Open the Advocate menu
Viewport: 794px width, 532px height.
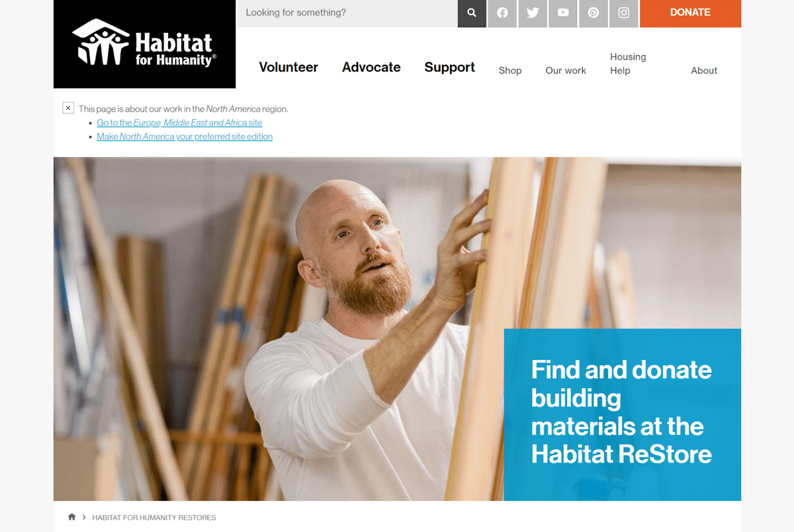coord(371,67)
